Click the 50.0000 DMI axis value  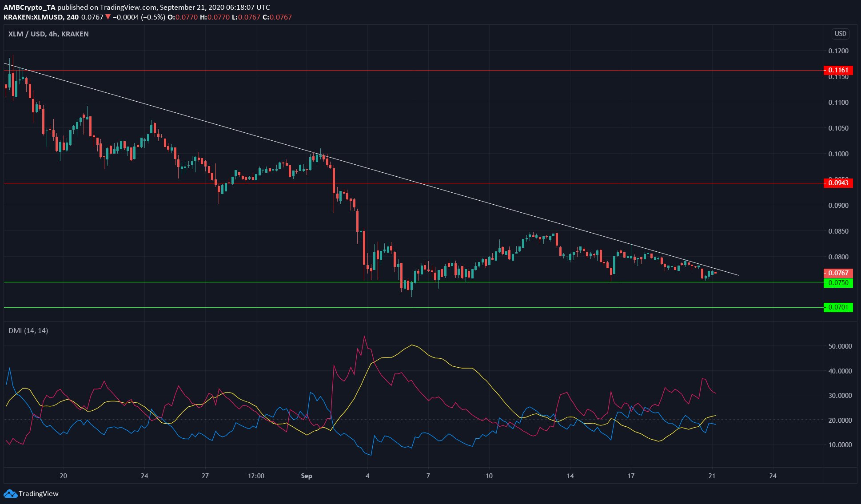coord(840,346)
